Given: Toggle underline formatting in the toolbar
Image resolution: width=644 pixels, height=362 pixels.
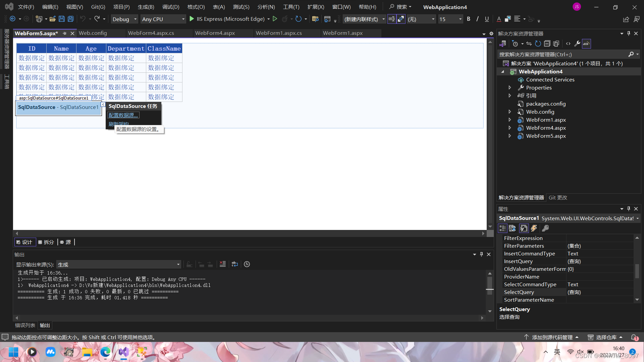Looking at the screenshot, I should (x=487, y=19).
